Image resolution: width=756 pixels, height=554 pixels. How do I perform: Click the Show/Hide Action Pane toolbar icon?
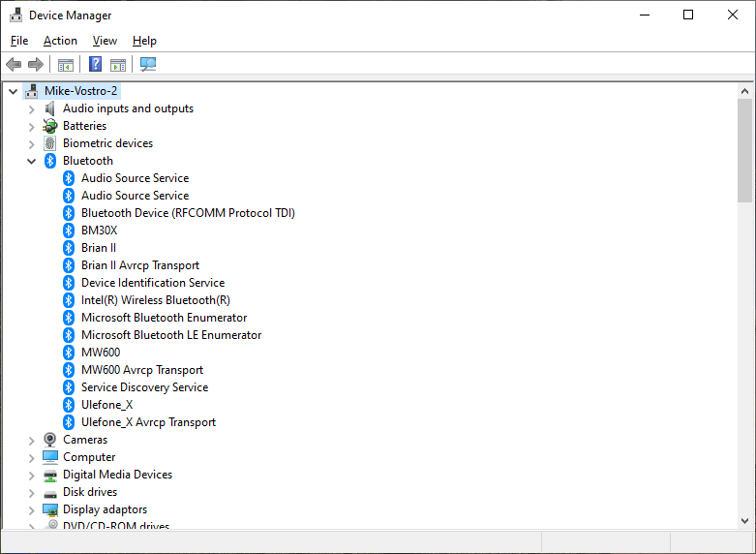[118, 65]
